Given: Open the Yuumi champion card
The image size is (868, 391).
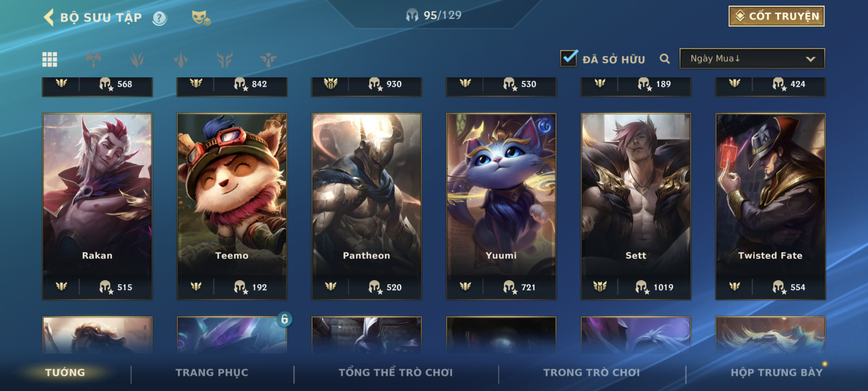Looking at the screenshot, I should (501, 206).
